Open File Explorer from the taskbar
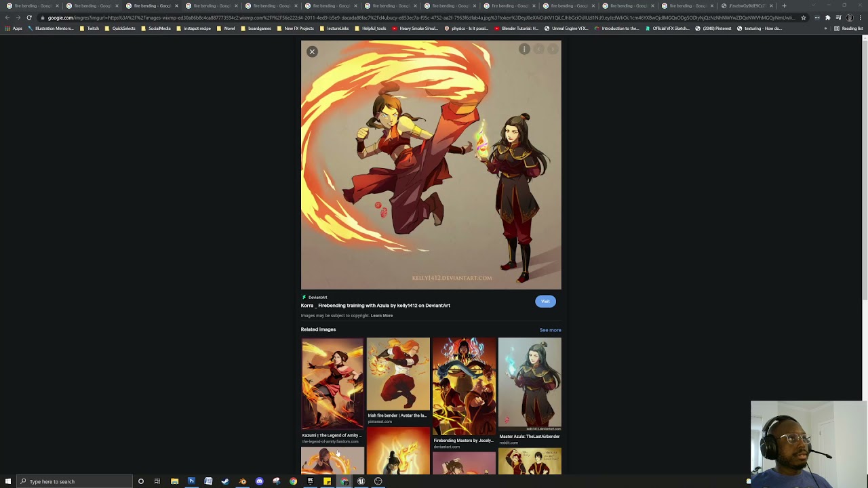Screen dimensions: 868x488 click(174, 481)
